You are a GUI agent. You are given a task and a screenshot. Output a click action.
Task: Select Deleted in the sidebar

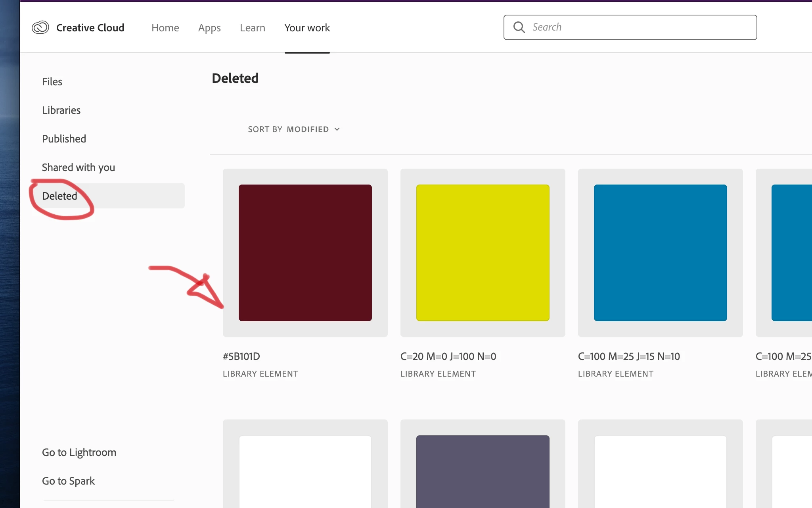pyautogui.click(x=59, y=196)
